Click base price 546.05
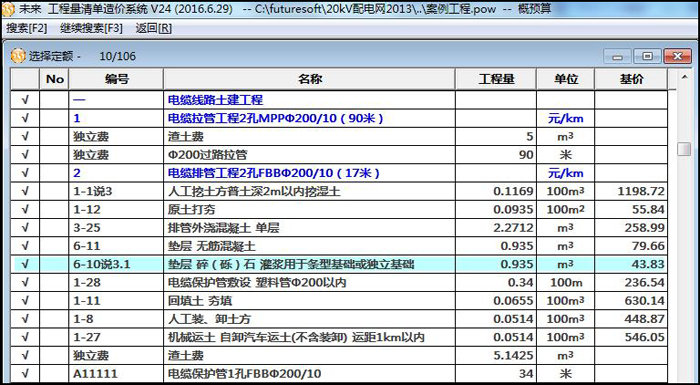The image size is (700, 385). point(645,337)
